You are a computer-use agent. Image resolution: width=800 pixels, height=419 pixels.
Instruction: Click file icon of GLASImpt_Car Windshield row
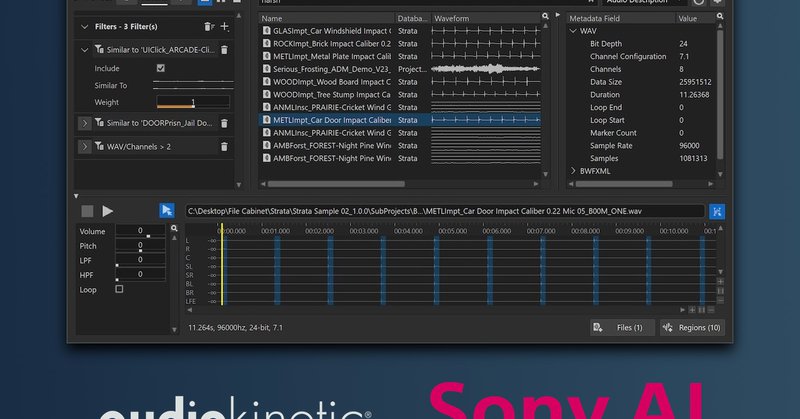point(266,31)
